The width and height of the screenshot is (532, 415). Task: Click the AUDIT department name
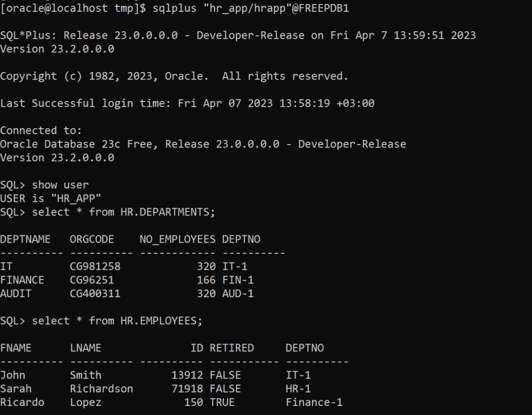(16, 293)
